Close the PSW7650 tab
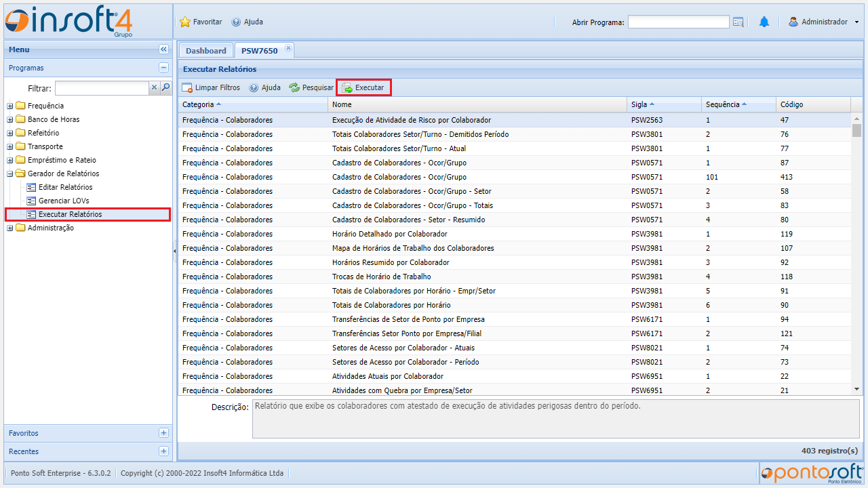 [x=288, y=48]
